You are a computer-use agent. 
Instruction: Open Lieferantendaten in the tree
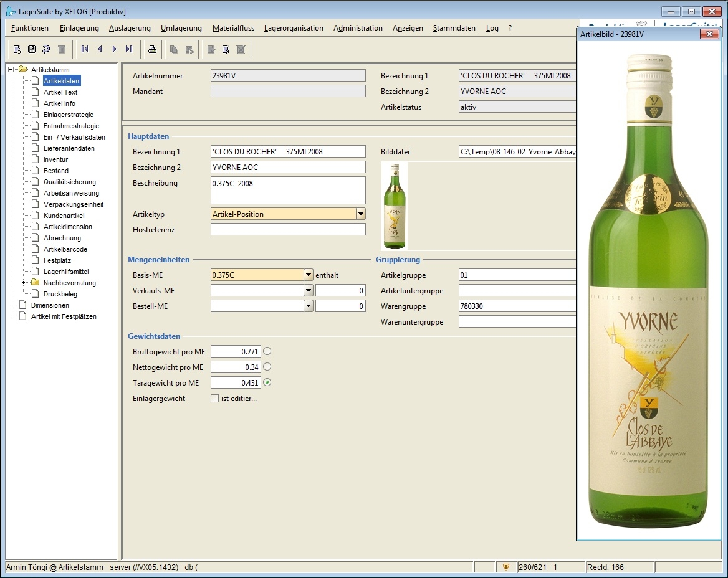pyautogui.click(x=69, y=148)
